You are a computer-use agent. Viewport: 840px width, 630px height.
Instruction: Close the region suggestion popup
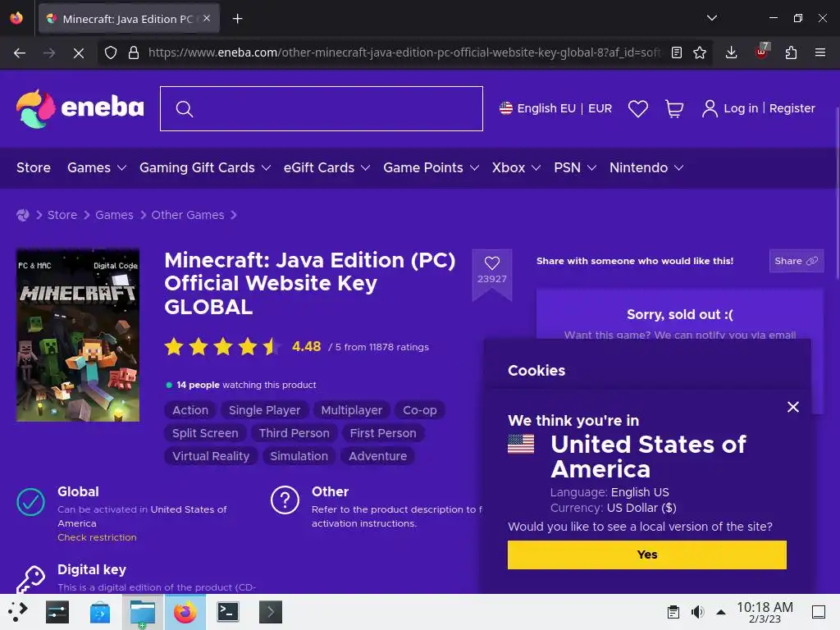point(793,407)
